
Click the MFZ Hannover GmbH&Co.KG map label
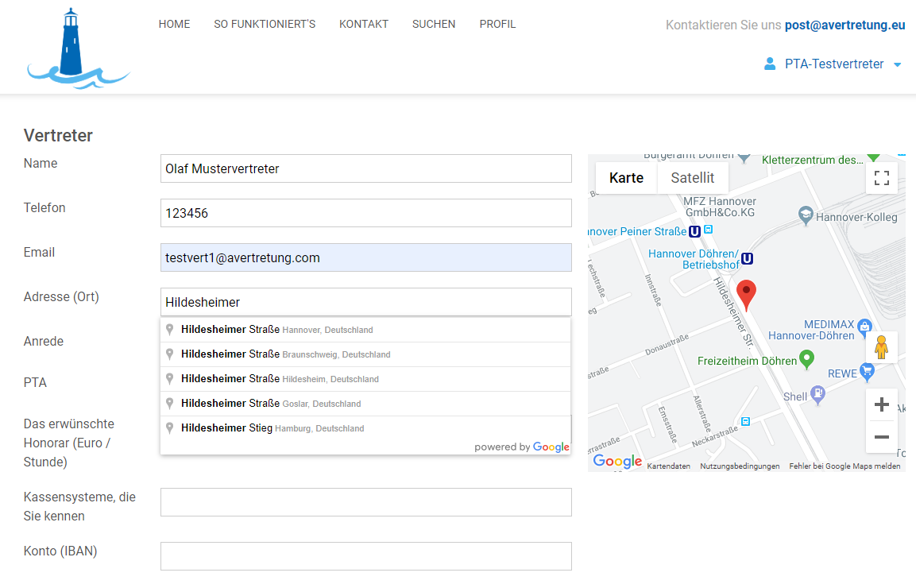pos(720,207)
